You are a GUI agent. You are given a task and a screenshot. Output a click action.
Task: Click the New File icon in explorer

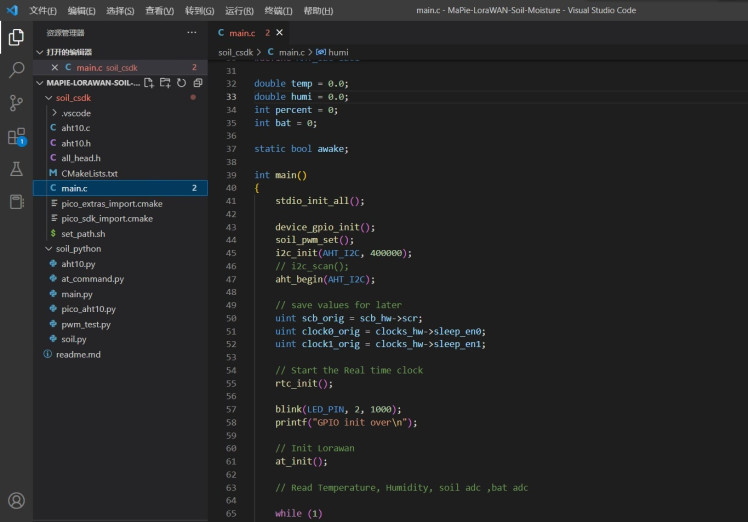(149, 83)
